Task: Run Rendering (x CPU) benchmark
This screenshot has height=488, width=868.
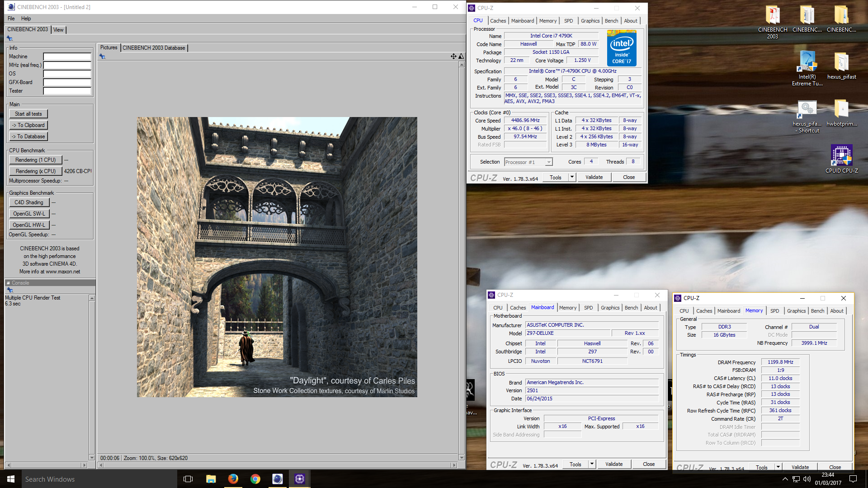Action: click(x=35, y=171)
